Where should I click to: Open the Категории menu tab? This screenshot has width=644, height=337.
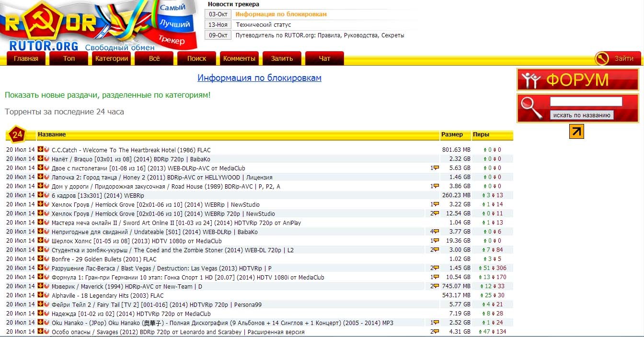pos(112,58)
